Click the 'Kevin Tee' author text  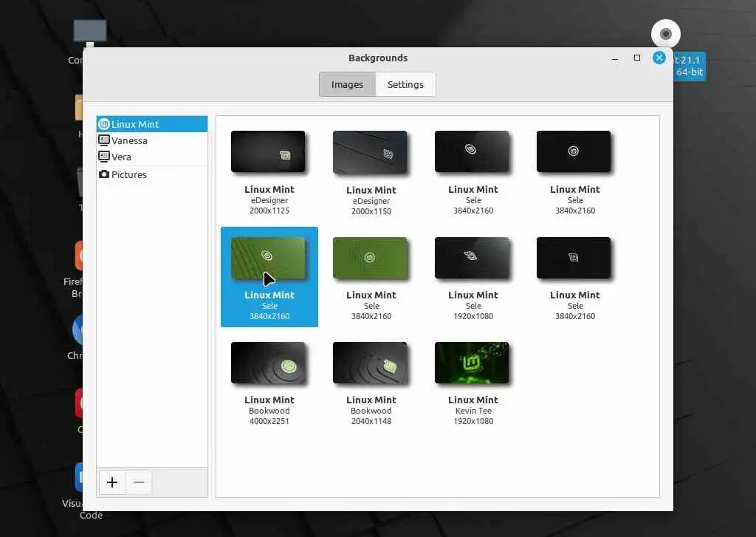point(473,411)
